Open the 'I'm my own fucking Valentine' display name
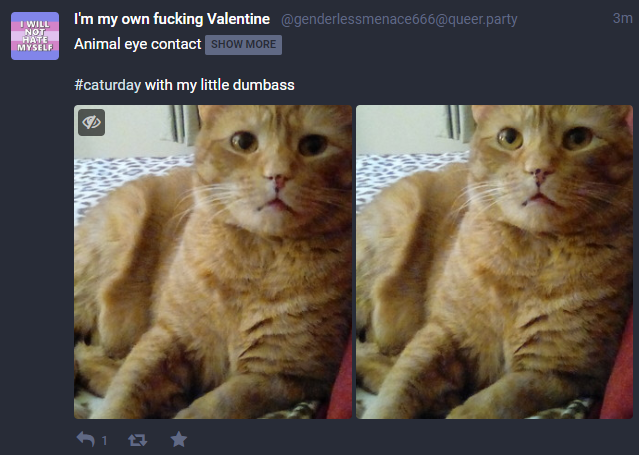639x455 pixels. (172, 19)
